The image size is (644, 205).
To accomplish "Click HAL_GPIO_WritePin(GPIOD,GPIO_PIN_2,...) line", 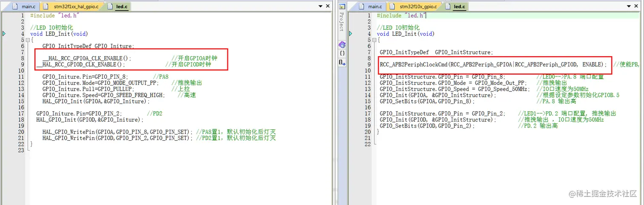I will pos(117,138).
